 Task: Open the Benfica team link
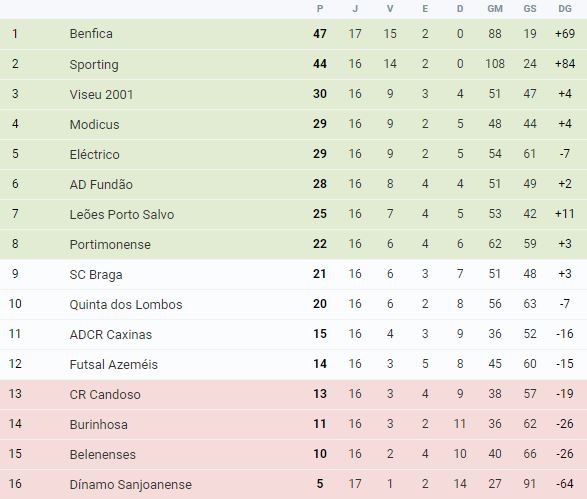(x=91, y=34)
